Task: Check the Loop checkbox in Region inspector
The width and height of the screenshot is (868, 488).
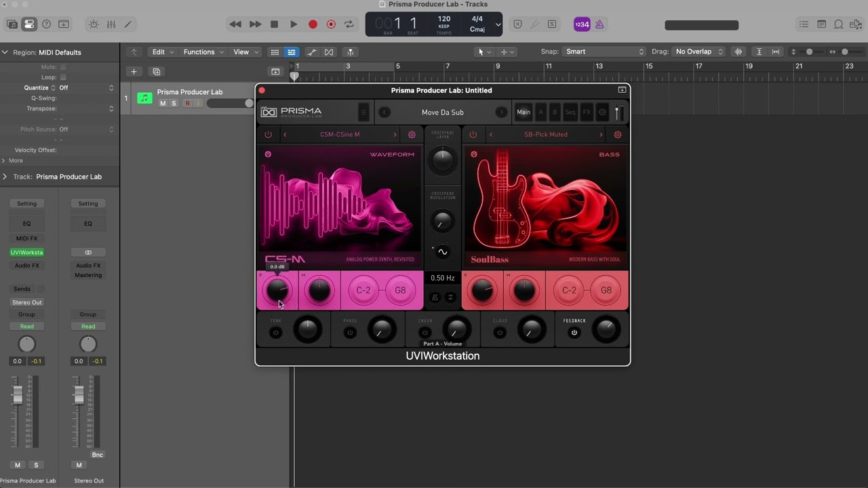Action: [x=63, y=77]
